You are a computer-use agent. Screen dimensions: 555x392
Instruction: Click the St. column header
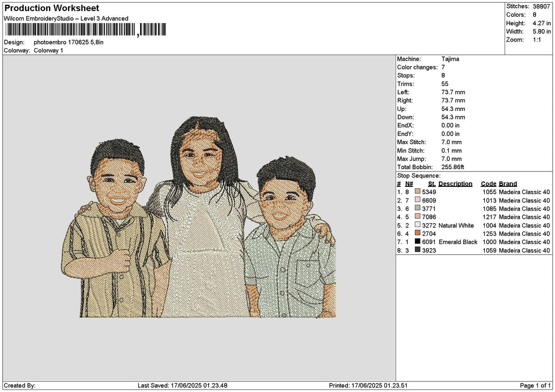431,184
